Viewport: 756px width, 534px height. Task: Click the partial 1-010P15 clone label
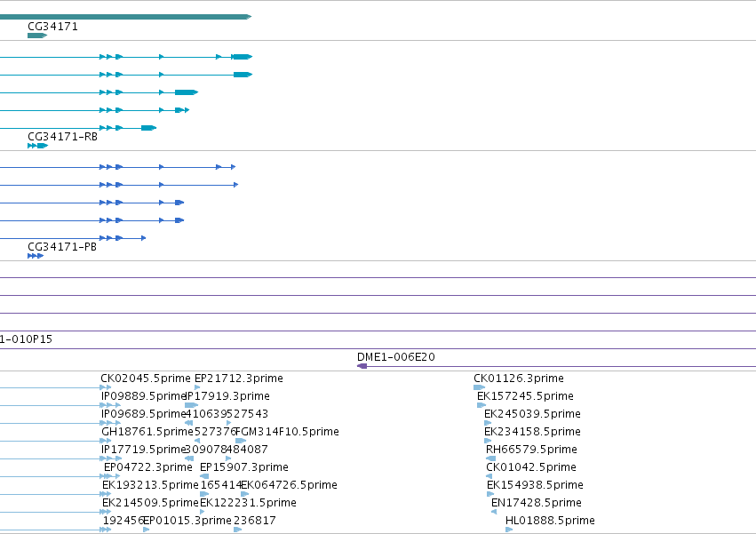26,339
